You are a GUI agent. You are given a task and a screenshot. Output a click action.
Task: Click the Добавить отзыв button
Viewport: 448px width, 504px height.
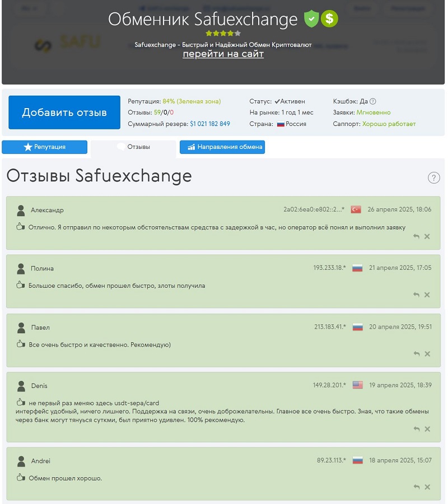pos(64,112)
